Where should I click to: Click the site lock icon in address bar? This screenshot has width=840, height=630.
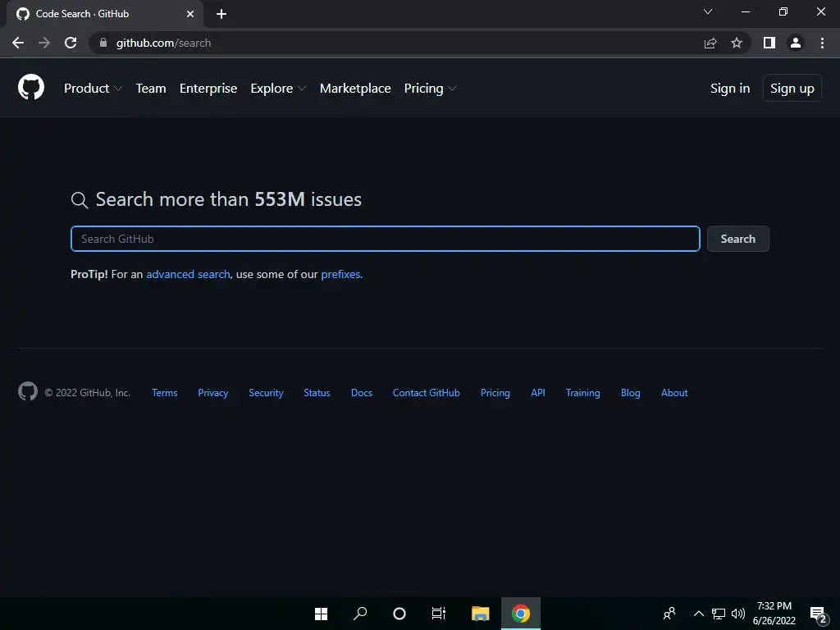[103, 43]
